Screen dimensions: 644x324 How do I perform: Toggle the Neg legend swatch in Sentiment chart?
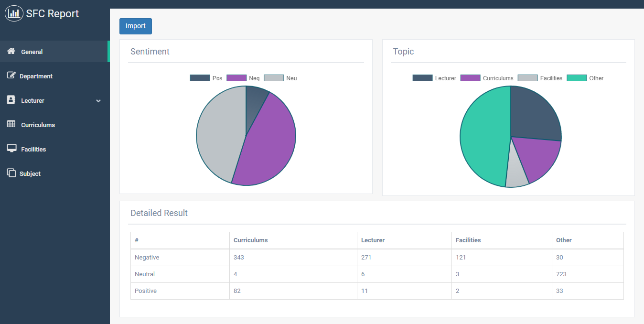[236, 78]
